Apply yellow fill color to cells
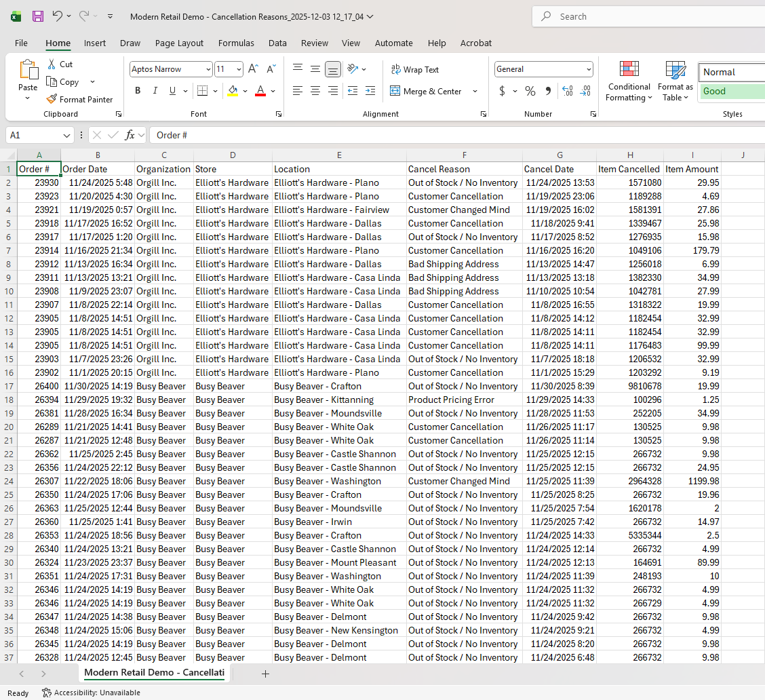 coord(233,91)
